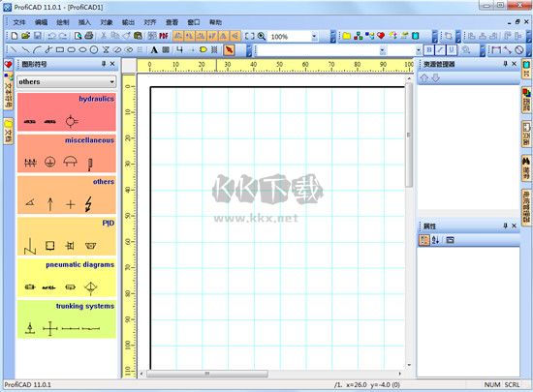533x392 pixels.
Task: Save the drawing with the floppy disk icon
Action: point(38,36)
